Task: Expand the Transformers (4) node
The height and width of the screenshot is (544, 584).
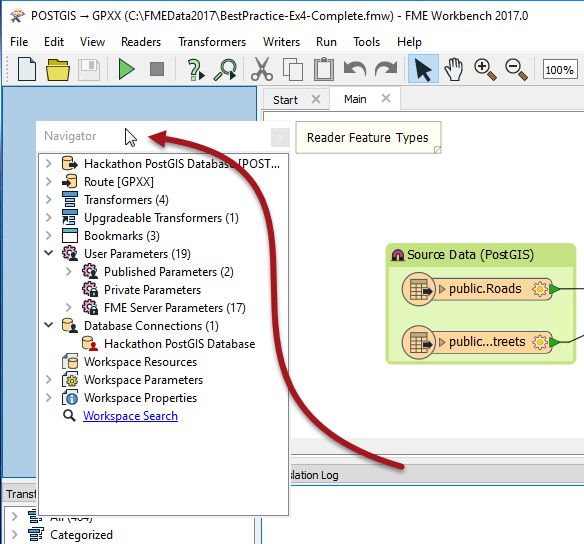Action: click(x=48, y=199)
